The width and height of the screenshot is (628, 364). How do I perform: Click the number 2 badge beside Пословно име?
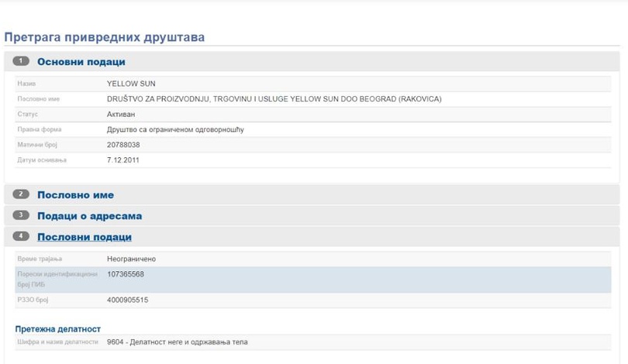pos(22,194)
